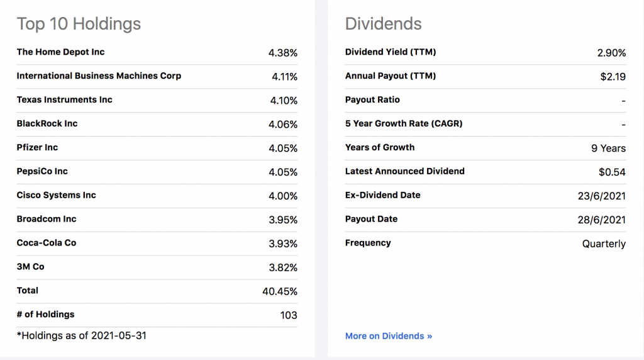
Task: Click the Latest Announced Dividend label
Action: 405,171
